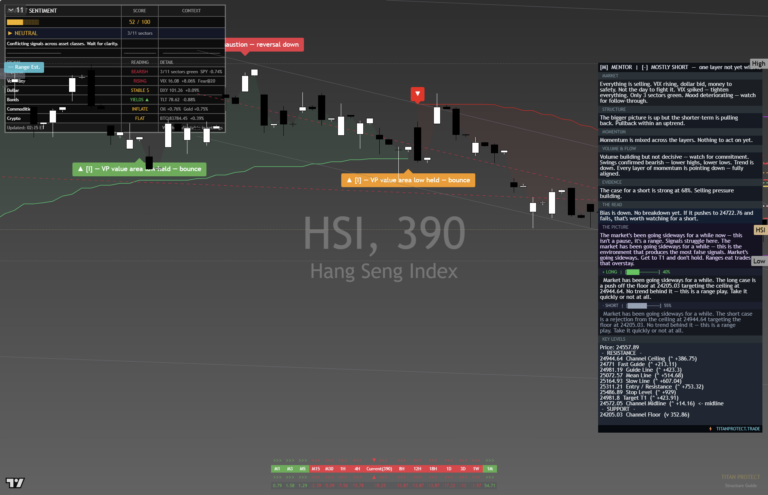Click the red down-arrow signal marker on the chart
Screen dimensions: 768x495
(417, 94)
